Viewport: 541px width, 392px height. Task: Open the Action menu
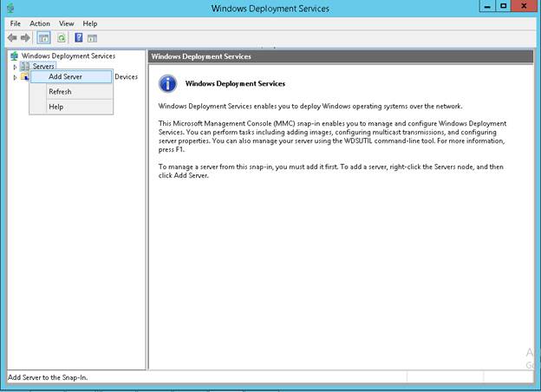40,23
